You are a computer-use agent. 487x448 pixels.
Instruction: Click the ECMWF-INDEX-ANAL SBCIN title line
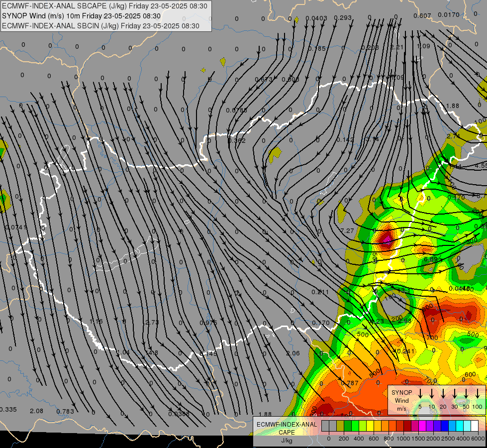coord(100,26)
